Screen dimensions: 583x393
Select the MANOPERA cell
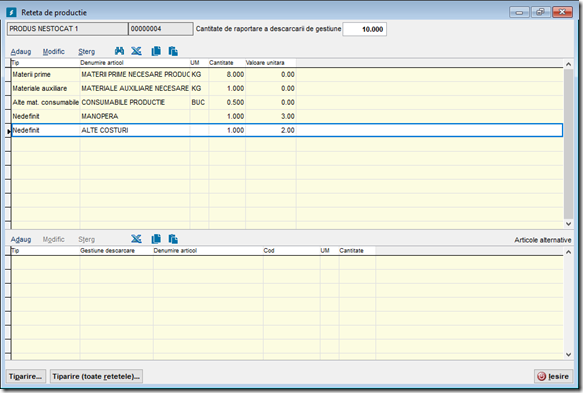pyautogui.click(x=135, y=116)
